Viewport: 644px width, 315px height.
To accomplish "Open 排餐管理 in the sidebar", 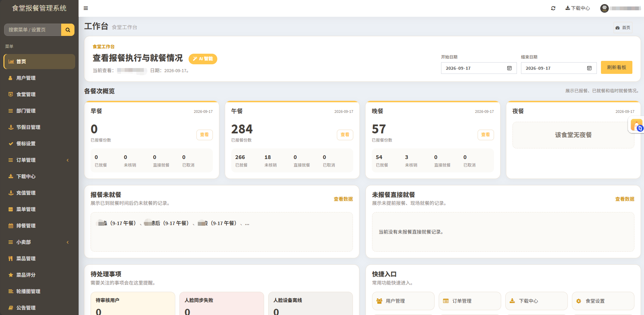I will pos(39,226).
